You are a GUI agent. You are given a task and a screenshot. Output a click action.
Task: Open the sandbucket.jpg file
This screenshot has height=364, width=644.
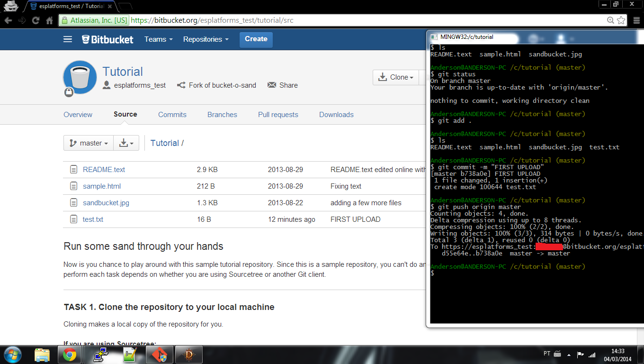pos(106,203)
